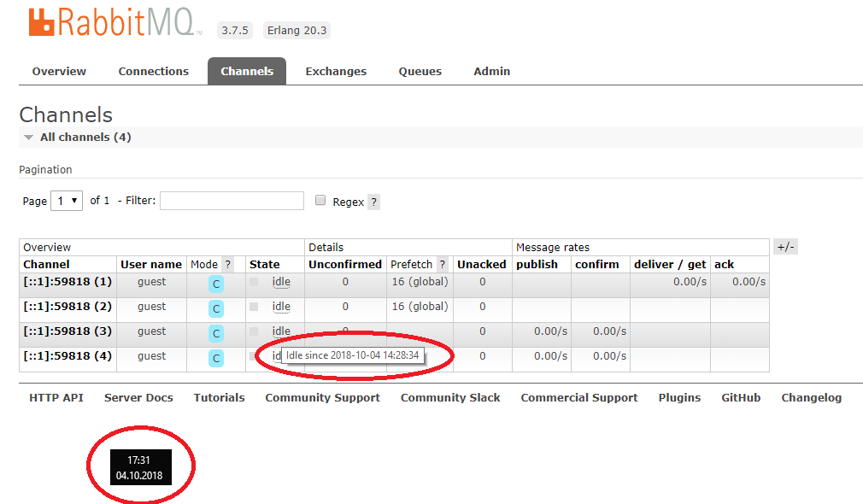This screenshot has width=863, height=504.
Task: Switch to the Exchanges tab
Action: pos(336,72)
